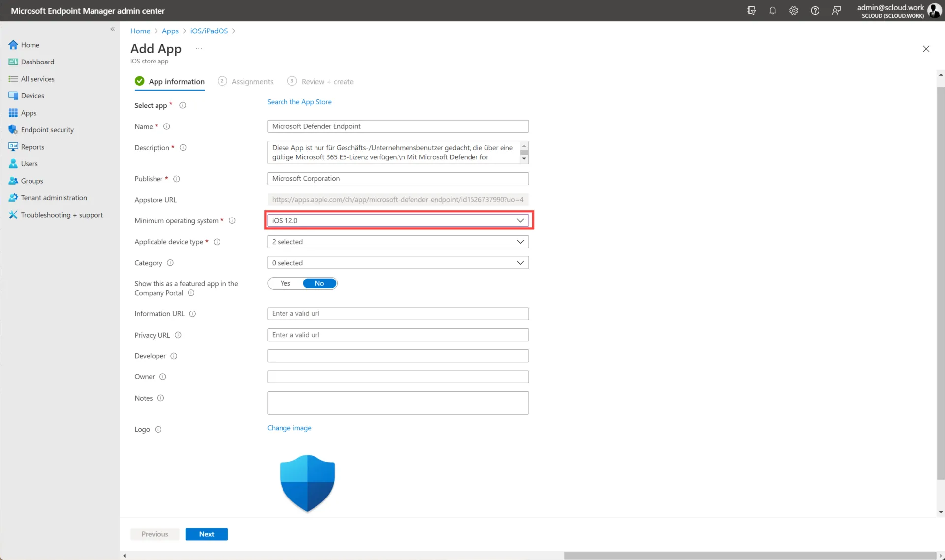
Task: Click the Home icon in sidebar
Action: coord(13,45)
